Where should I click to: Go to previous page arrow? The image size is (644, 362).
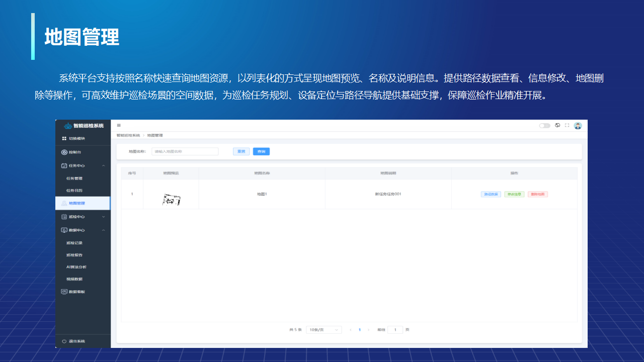click(x=351, y=330)
